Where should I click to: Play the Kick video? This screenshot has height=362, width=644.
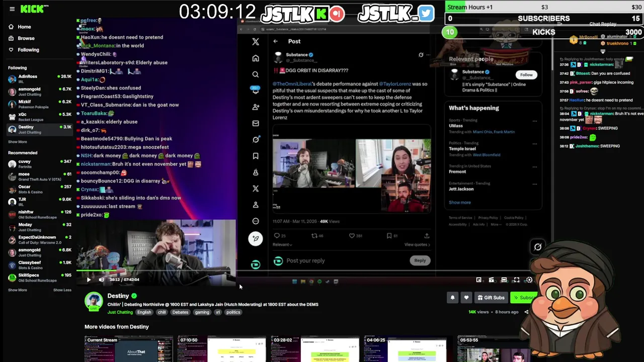click(x=89, y=280)
